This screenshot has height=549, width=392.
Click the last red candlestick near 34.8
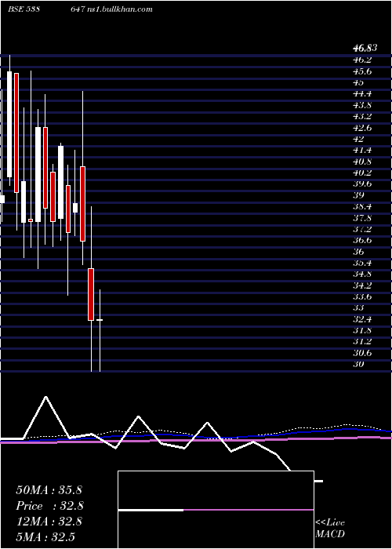(91, 294)
